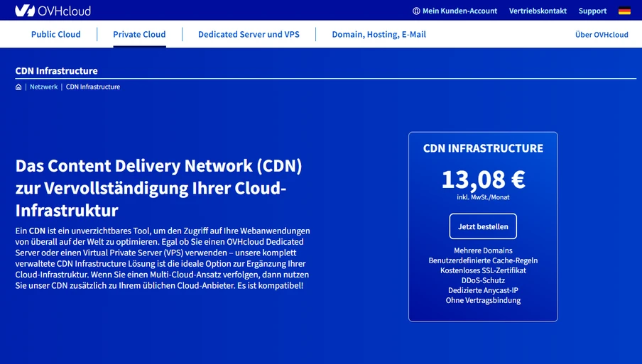Viewport: 642px width, 364px height.
Task: Click the 13,08 € price text
Action: (483, 180)
